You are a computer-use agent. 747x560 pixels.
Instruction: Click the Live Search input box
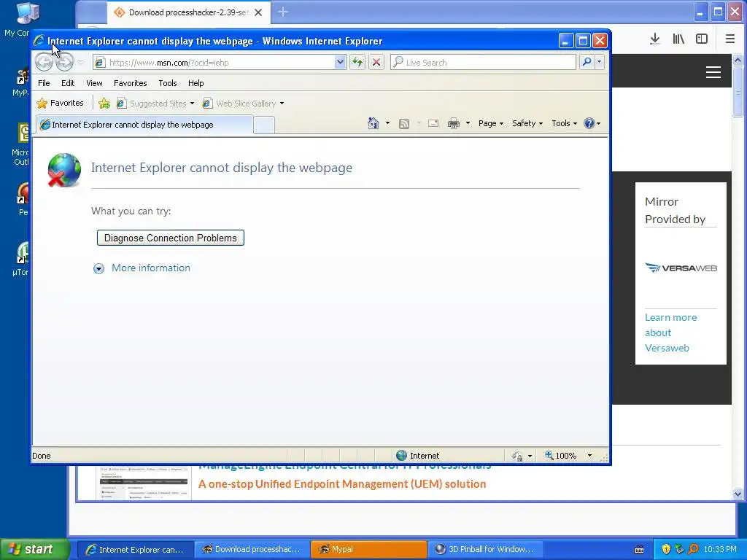coord(484,63)
